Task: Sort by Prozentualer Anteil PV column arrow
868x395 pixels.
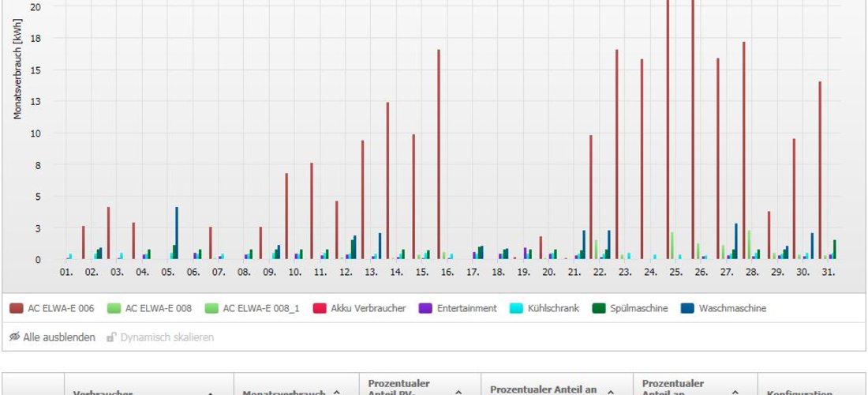Action: click(x=458, y=393)
